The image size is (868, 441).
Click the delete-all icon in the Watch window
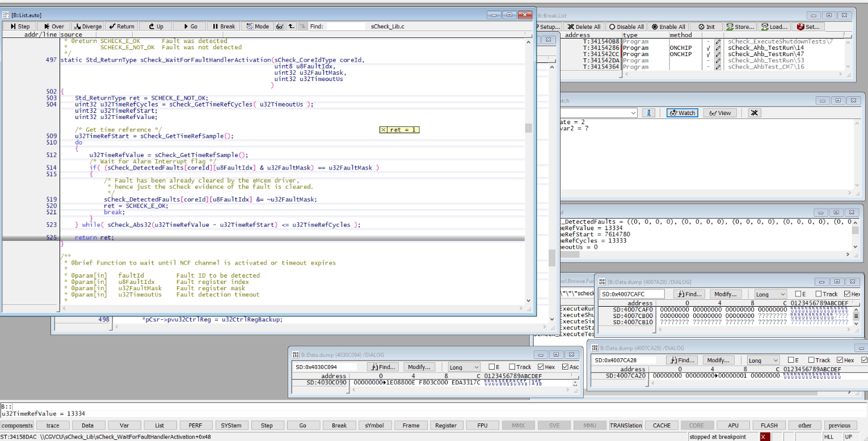(x=754, y=113)
